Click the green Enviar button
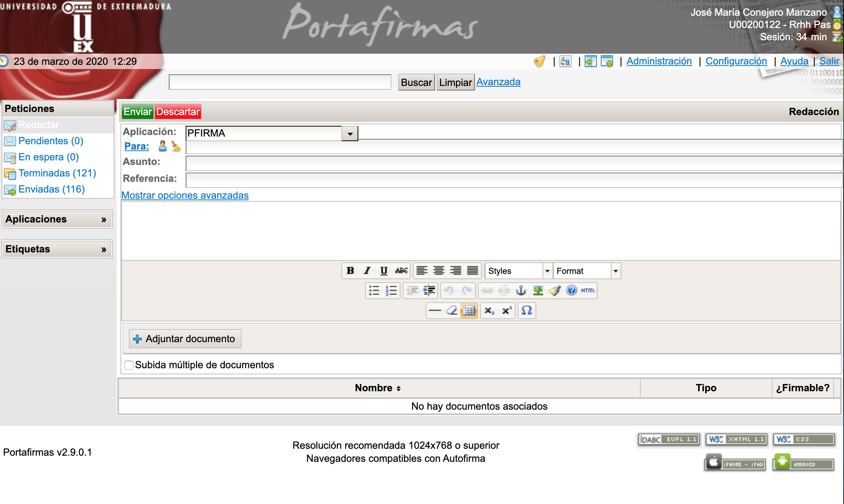Screen dimensions: 844x504 137,112
